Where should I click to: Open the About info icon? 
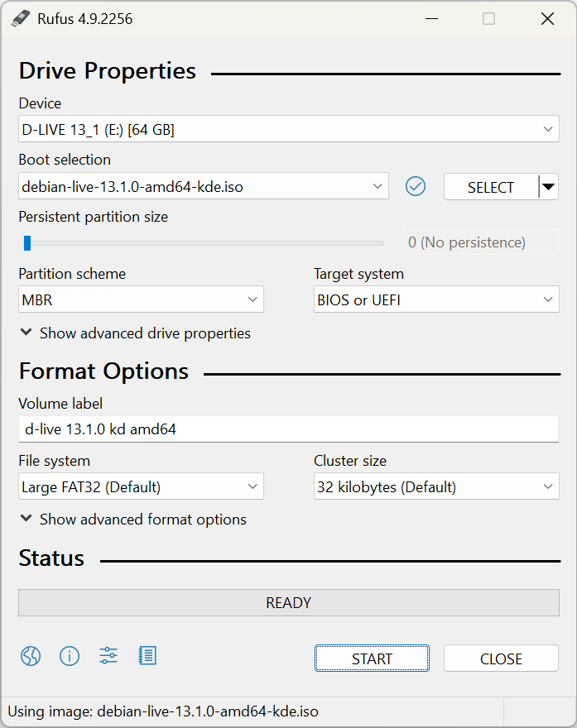point(70,657)
